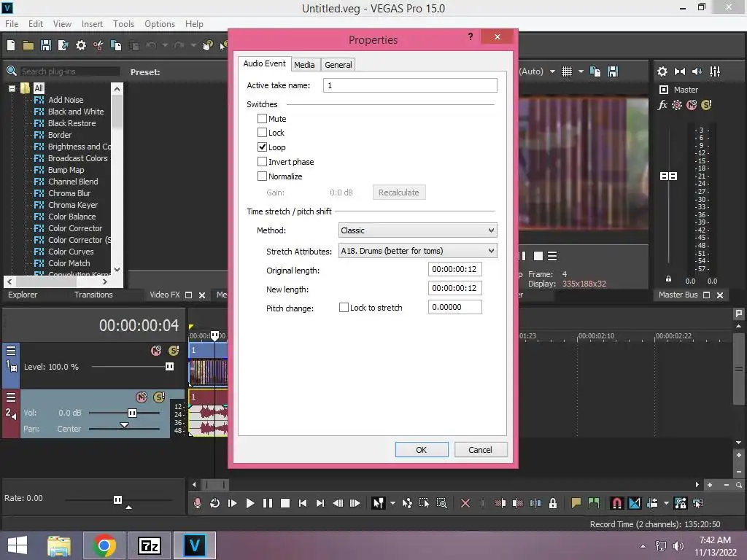Click Play From Start button
Viewport: 747px width, 560px height.
(233, 503)
